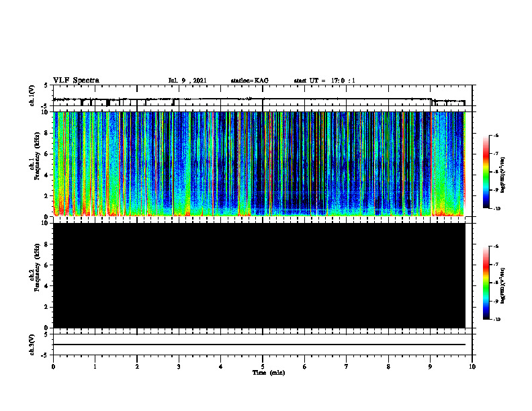Click the "VLF Spectra" plot title

tap(76, 81)
